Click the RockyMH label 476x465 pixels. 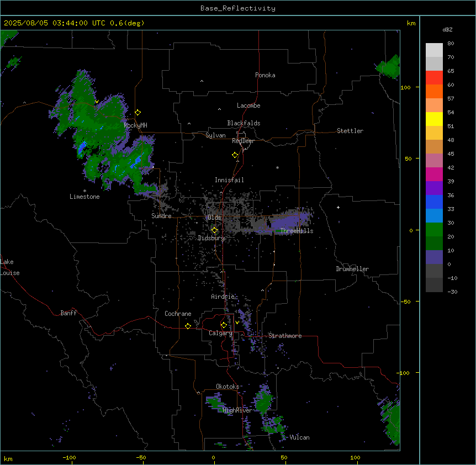[x=135, y=125]
